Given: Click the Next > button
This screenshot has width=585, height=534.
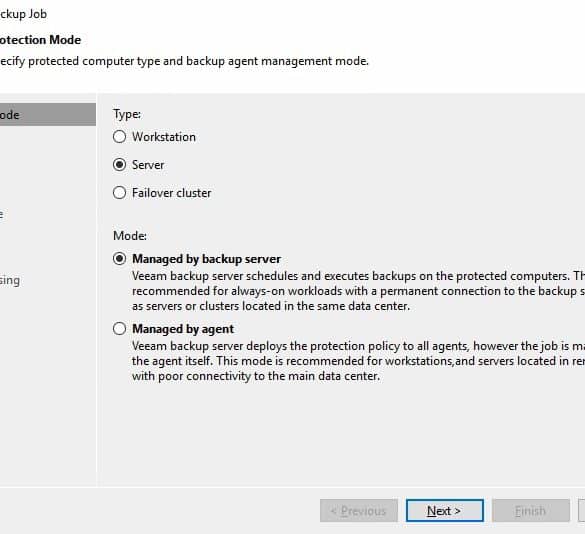Looking at the screenshot, I should 444,510.
